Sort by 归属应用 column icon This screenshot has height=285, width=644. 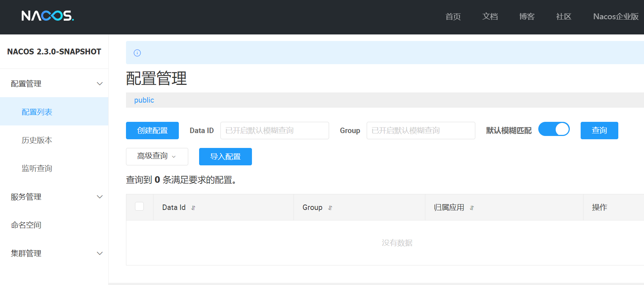[x=472, y=208]
